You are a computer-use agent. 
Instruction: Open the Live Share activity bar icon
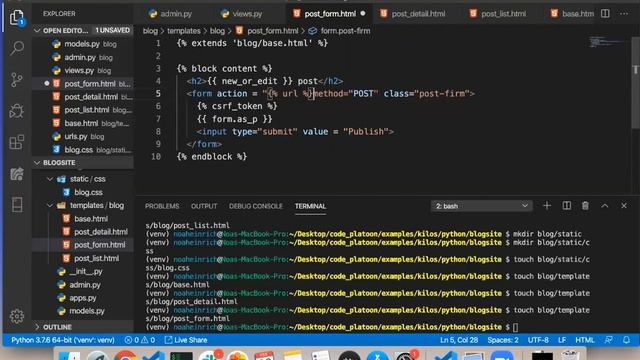17,174
